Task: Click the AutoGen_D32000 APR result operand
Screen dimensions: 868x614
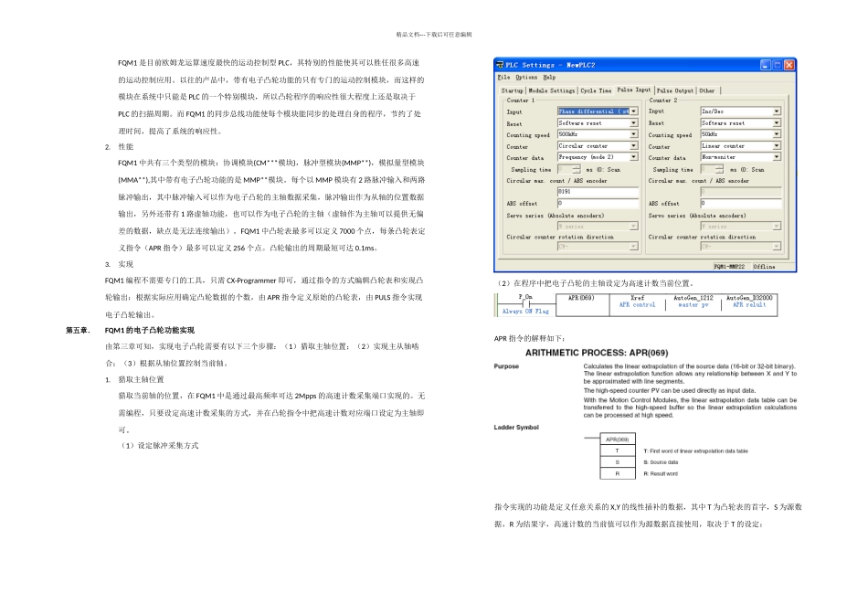Action: [749, 302]
